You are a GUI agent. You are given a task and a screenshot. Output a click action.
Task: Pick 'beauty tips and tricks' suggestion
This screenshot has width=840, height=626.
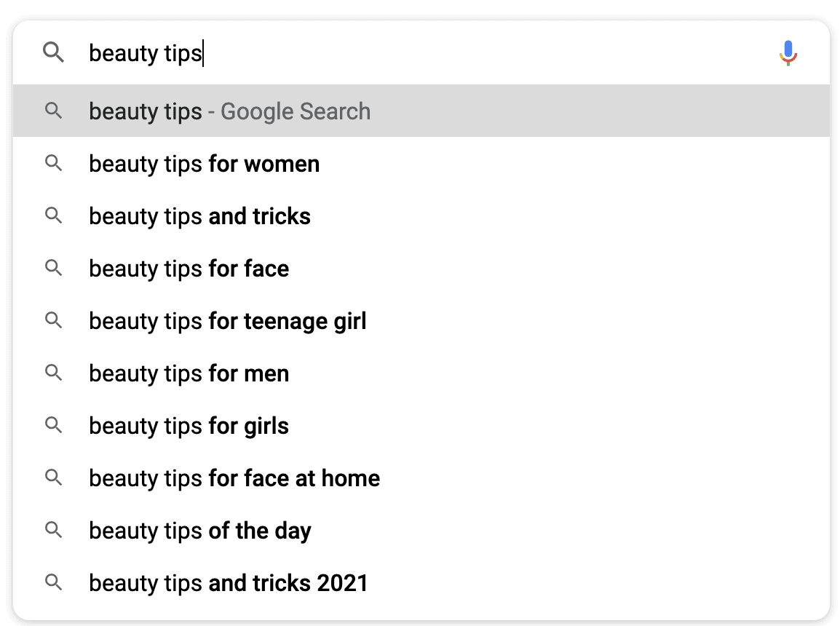tap(199, 216)
